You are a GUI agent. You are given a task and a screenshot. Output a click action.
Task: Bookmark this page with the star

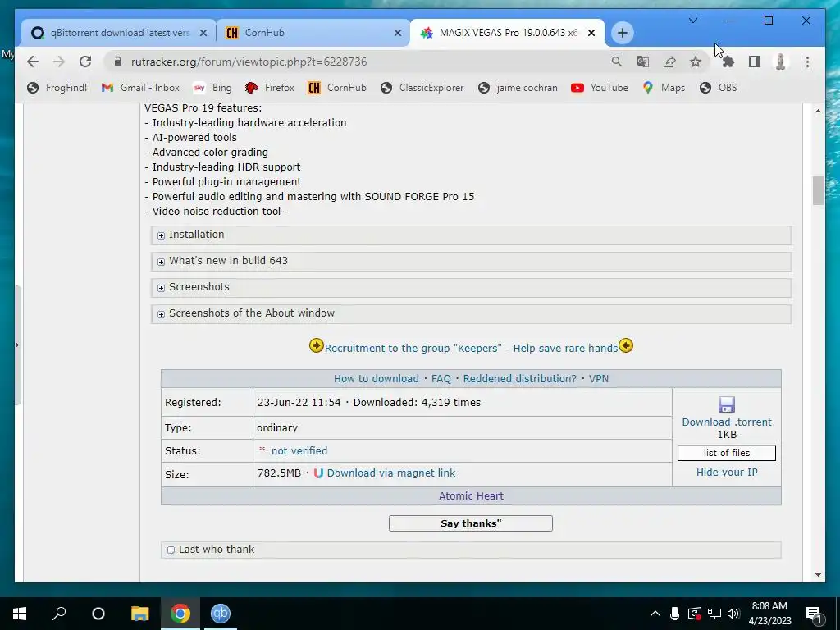tap(696, 62)
